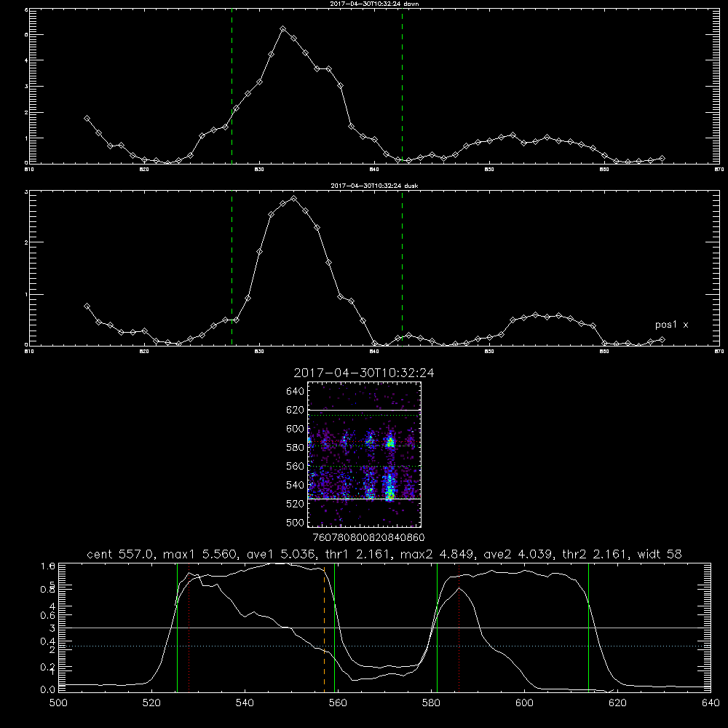This screenshot has width=728, height=728.
Task: Click x-axis label 540 on bottom plot
Action: 245,703
